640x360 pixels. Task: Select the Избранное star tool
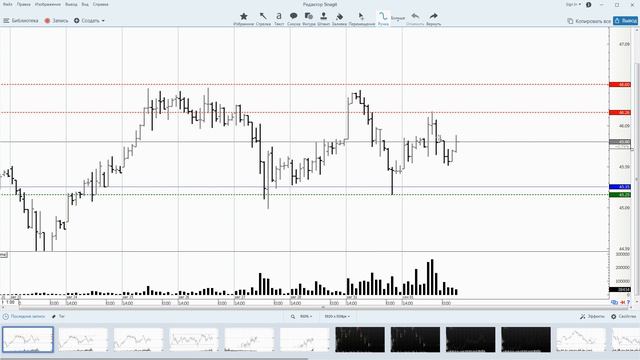pos(244,19)
